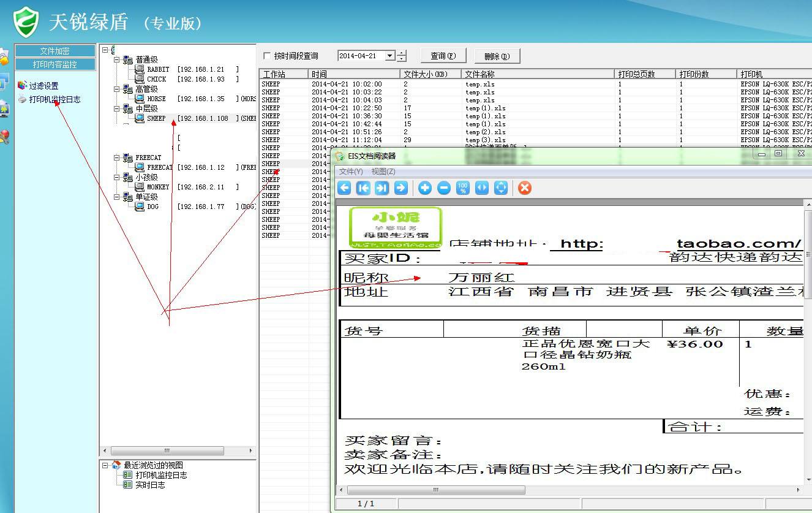812x513 pixels.
Task: Set zoom to 100% in EIS reader
Action: [463, 188]
